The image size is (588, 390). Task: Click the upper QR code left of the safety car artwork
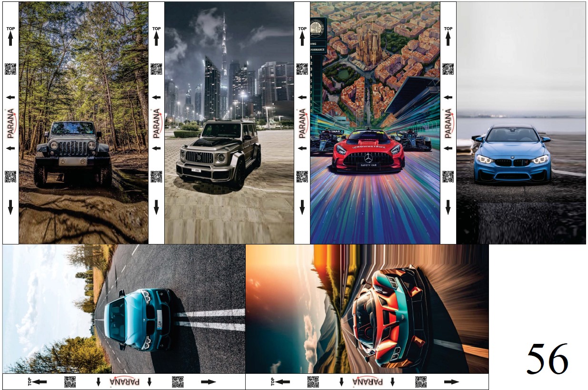302,69
